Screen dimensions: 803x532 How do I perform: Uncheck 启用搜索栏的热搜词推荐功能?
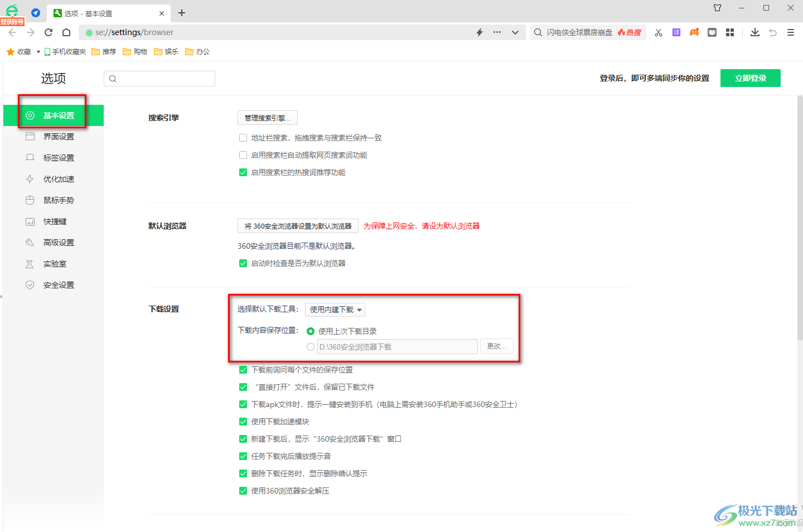(243, 172)
